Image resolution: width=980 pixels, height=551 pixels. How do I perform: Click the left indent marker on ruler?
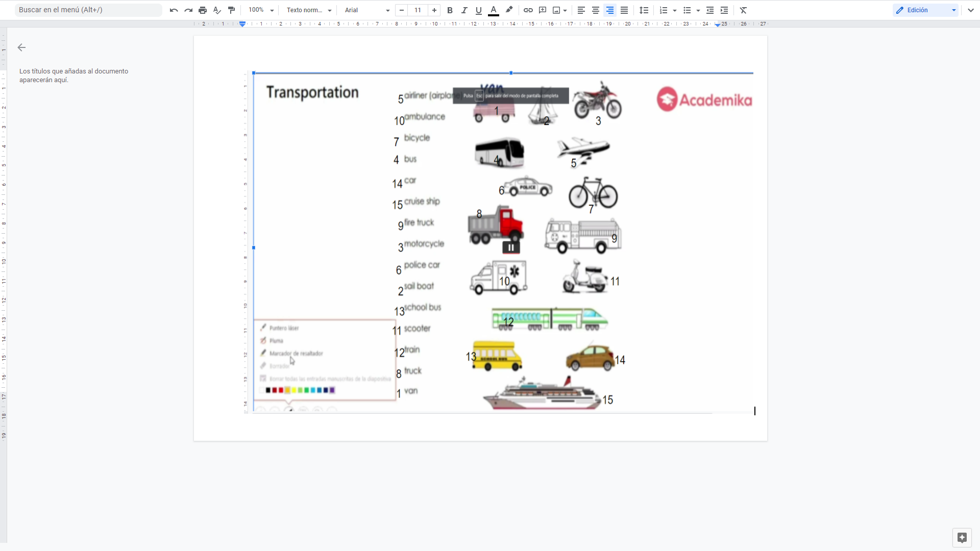pyautogui.click(x=242, y=24)
